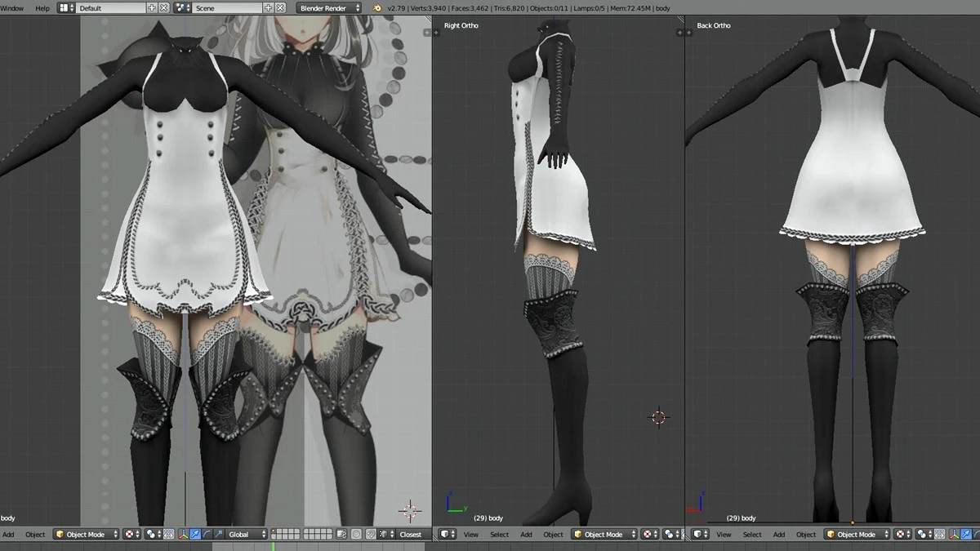Open editor type selector in Right Ortho viewport
Screen dimensions: 980x551
point(447,535)
